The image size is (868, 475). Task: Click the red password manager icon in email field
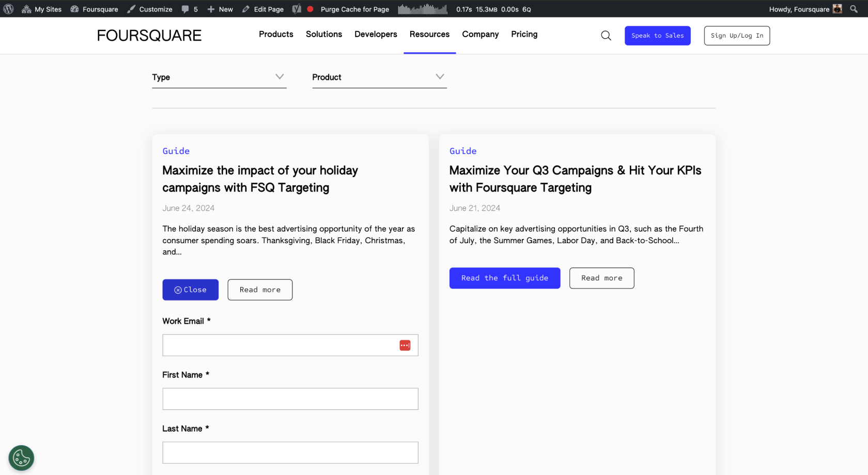click(x=405, y=345)
